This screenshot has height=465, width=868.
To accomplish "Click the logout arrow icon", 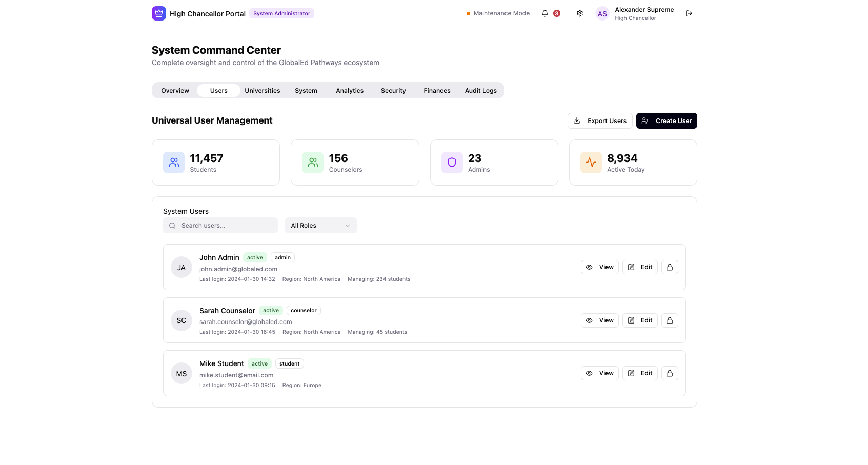I will (x=689, y=13).
